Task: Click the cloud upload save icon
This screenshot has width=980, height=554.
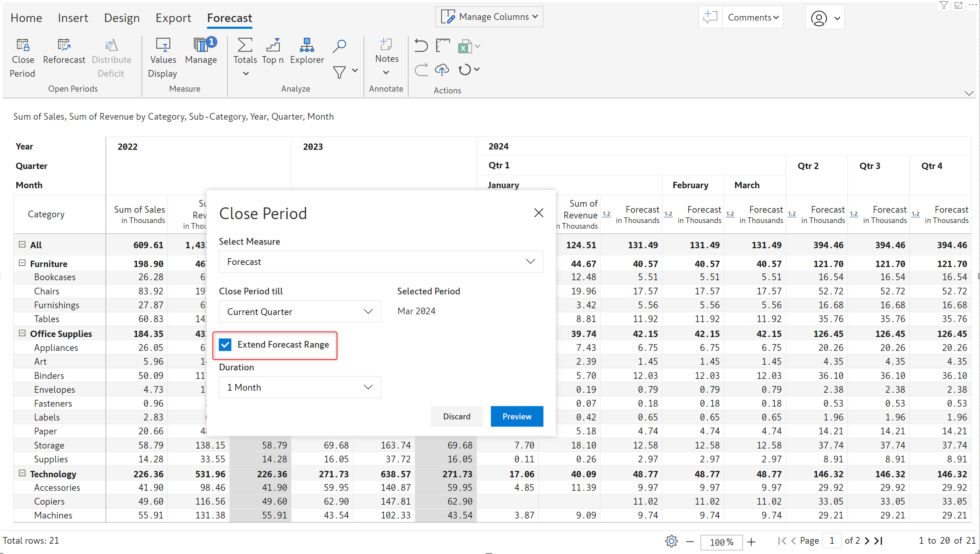Action: click(442, 70)
